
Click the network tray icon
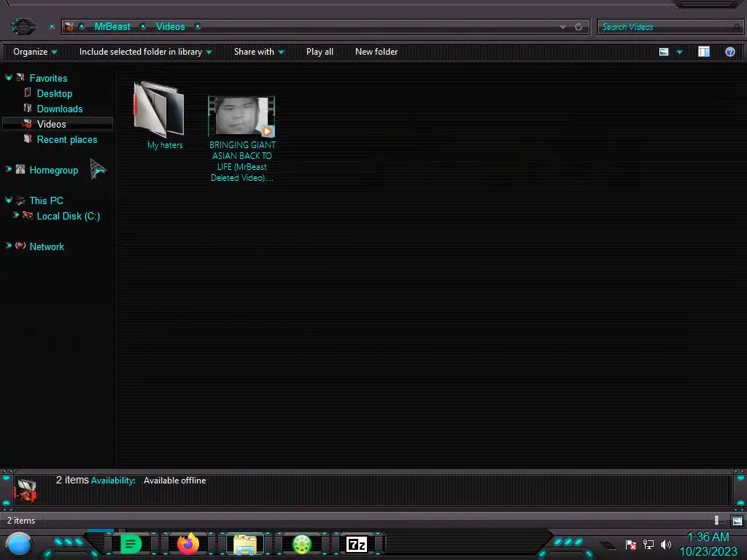click(648, 544)
